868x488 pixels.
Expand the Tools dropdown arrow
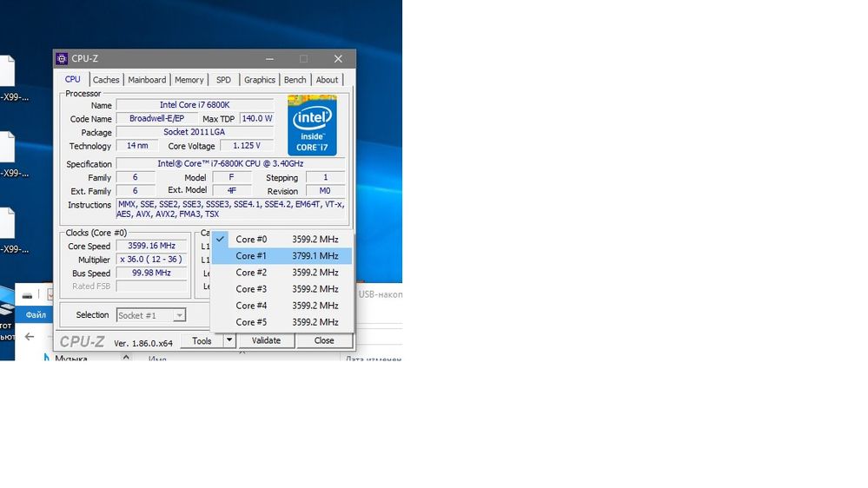(229, 341)
